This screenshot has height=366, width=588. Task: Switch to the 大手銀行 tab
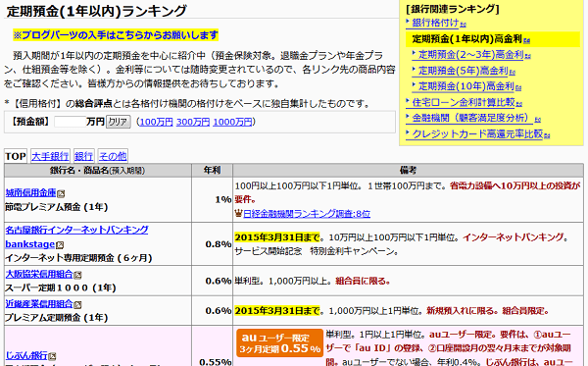pyautogui.click(x=50, y=156)
